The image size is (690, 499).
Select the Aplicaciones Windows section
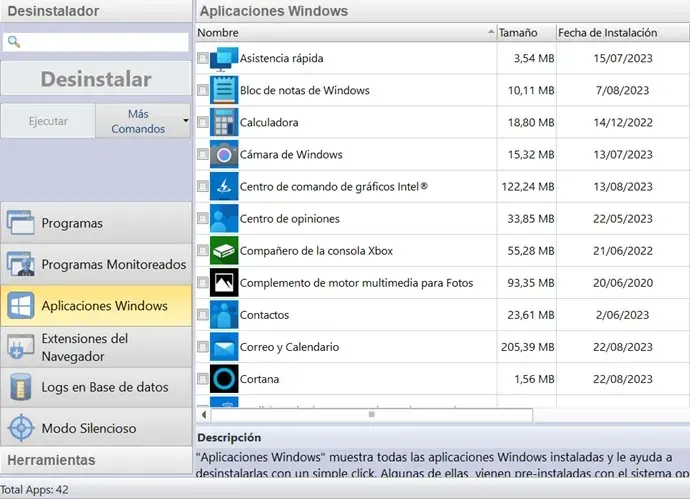pyautogui.click(x=96, y=305)
